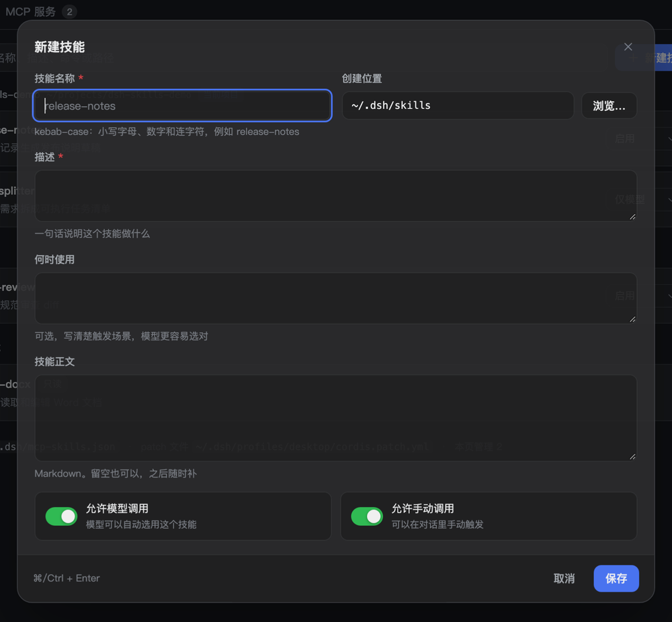Click into the 技能正文 text area

(x=335, y=418)
